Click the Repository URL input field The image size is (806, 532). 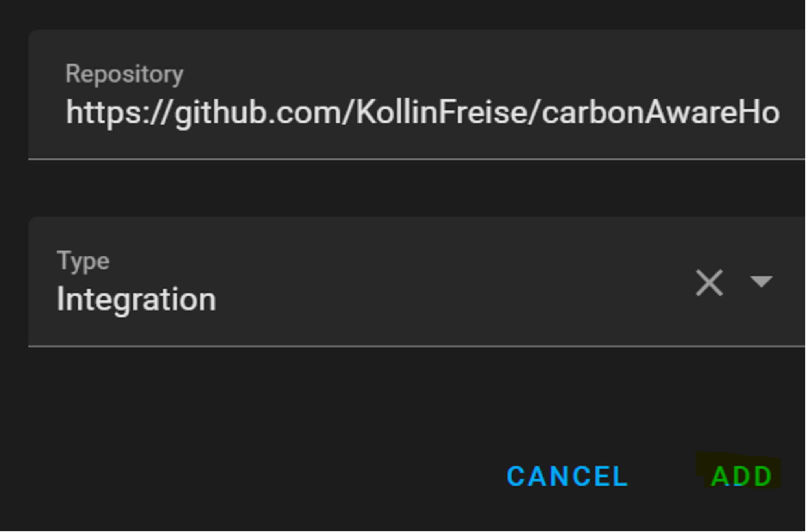[422, 113]
